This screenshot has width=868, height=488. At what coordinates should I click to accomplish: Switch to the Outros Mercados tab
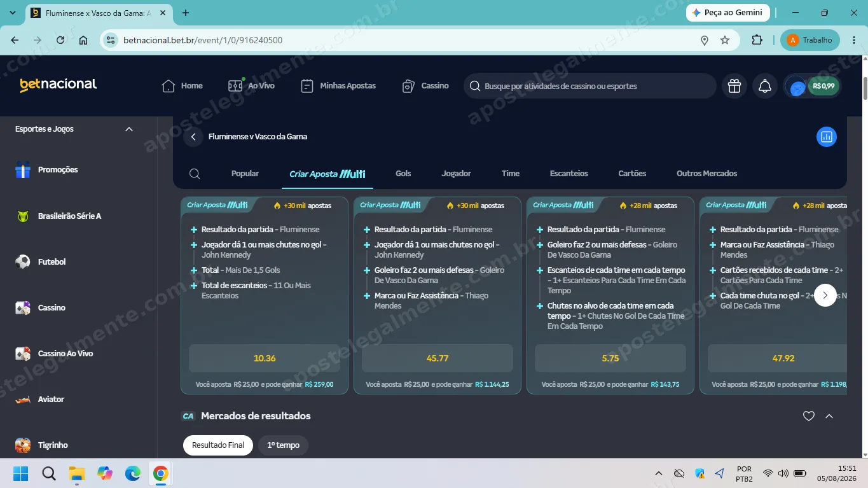coord(707,174)
